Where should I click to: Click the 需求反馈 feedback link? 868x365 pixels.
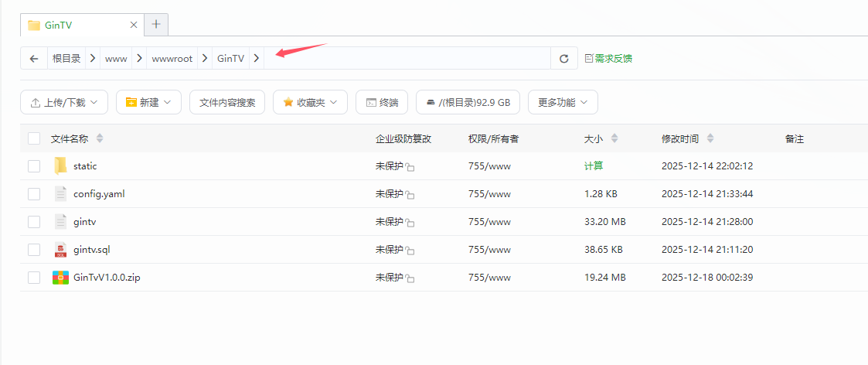coord(608,58)
